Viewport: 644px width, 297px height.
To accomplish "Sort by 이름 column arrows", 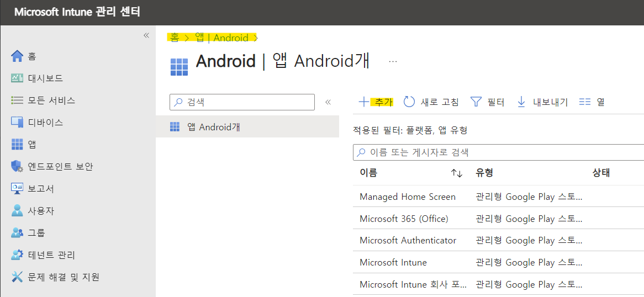I will (x=457, y=173).
